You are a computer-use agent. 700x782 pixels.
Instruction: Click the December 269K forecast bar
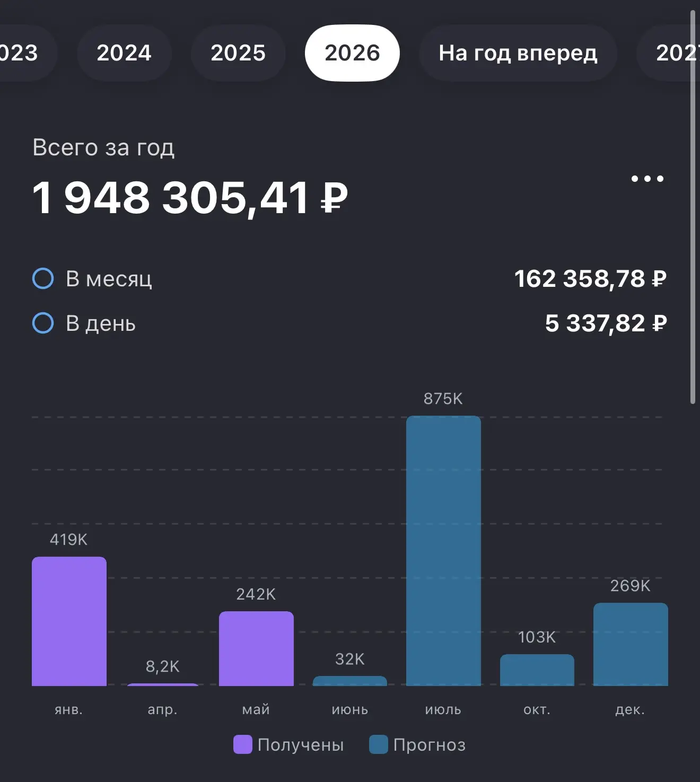631,644
